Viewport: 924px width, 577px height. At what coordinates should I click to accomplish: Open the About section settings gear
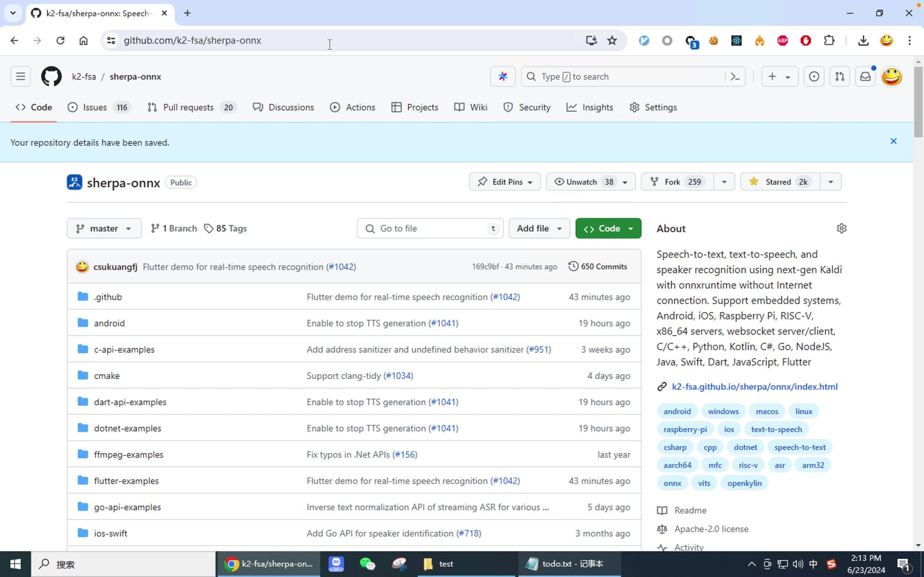tap(842, 228)
